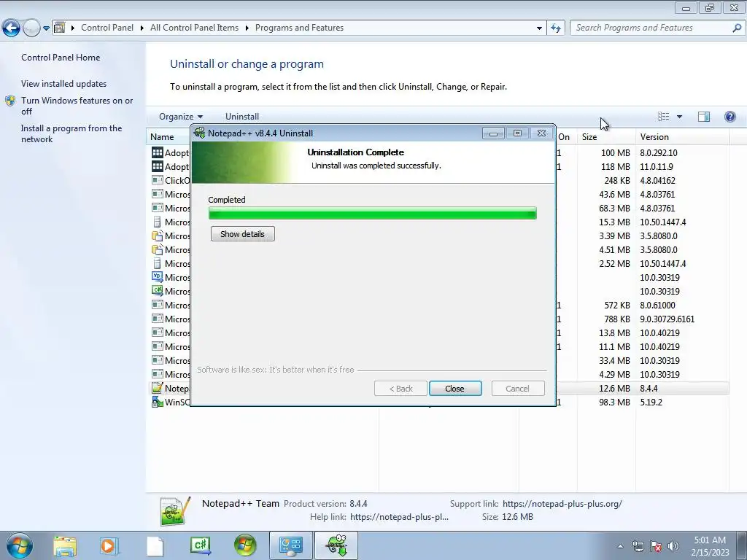Viewport: 747px width, 560px height.
Task: Click the change view icon
Action: [x=664, y=117]
